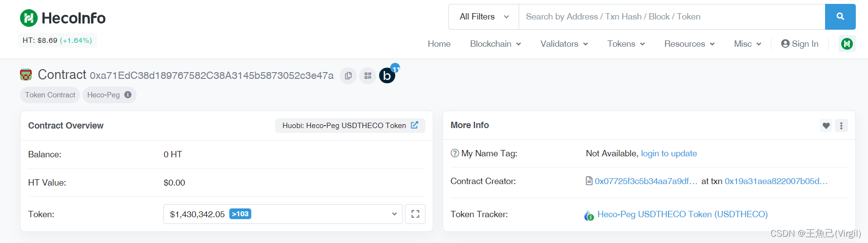Click the $1,430,342.05 token value
Viewport: 868px width, 243px height.
197,214
